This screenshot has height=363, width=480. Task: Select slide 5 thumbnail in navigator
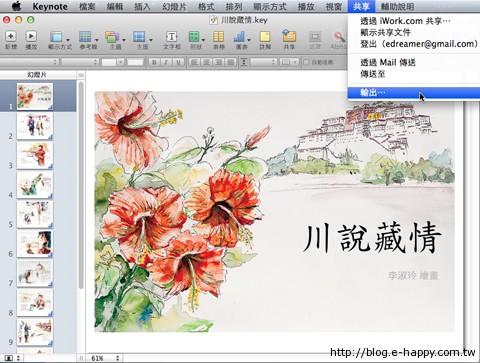pos(35,214)
